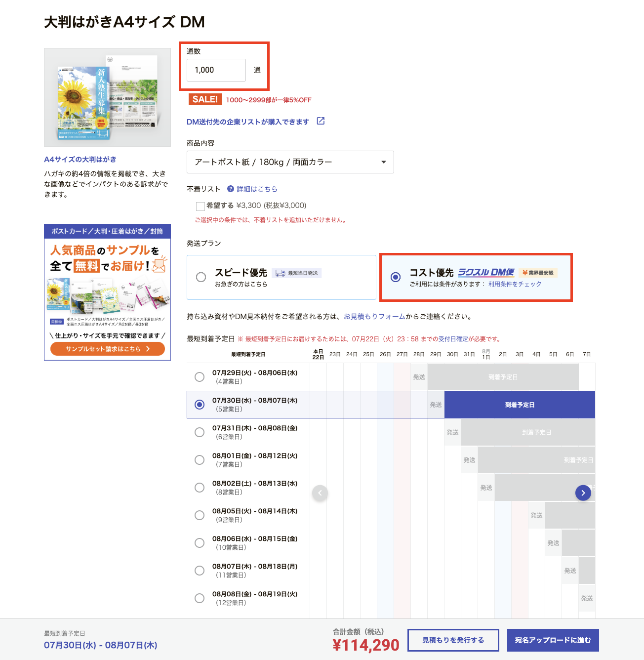This screenshot has height=660, width=644.
Task: Open the お見積もりフォーム link
Action: (x=374, y=317)
